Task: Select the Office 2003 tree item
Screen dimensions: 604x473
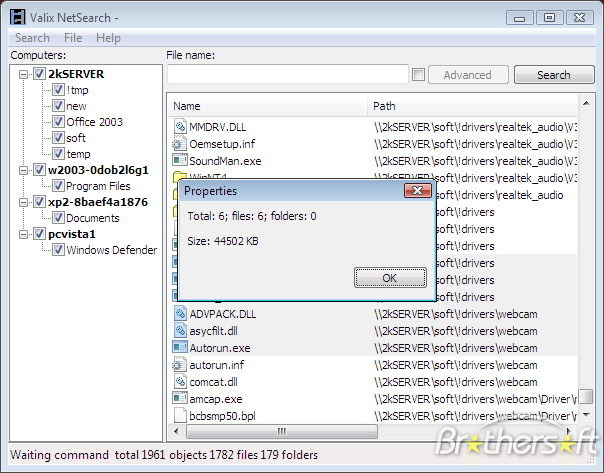Action: point(94,122)
